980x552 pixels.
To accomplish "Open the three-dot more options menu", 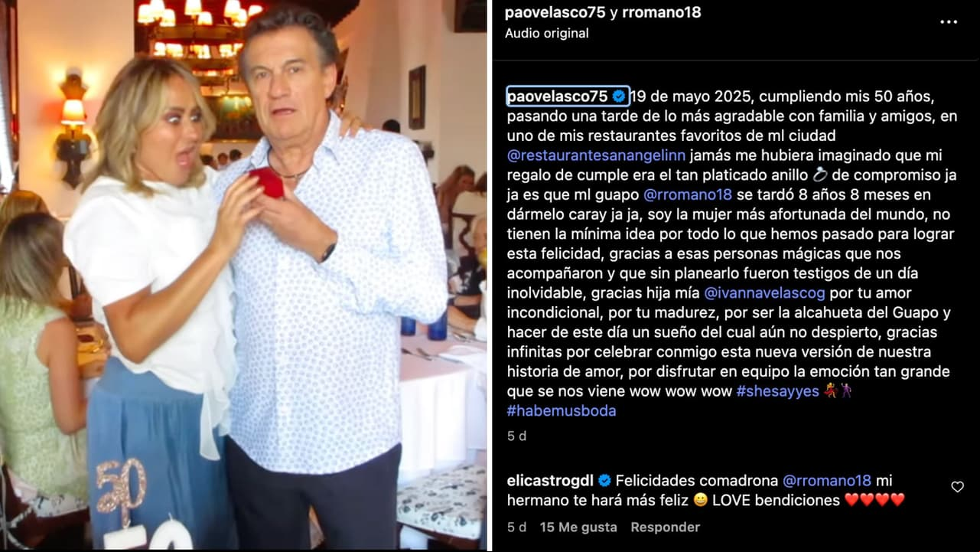I will click(948, 21).
